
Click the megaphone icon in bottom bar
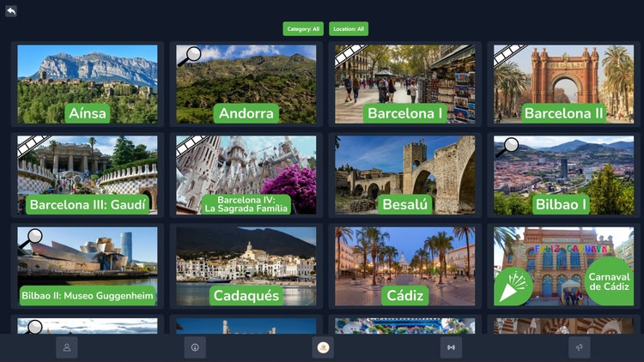[x=579, y=347]
